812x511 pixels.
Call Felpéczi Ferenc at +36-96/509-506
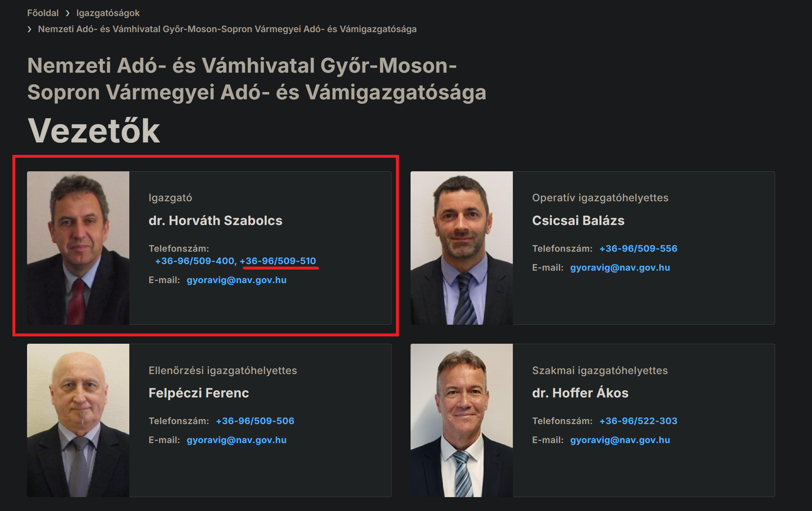click(255, 421)
